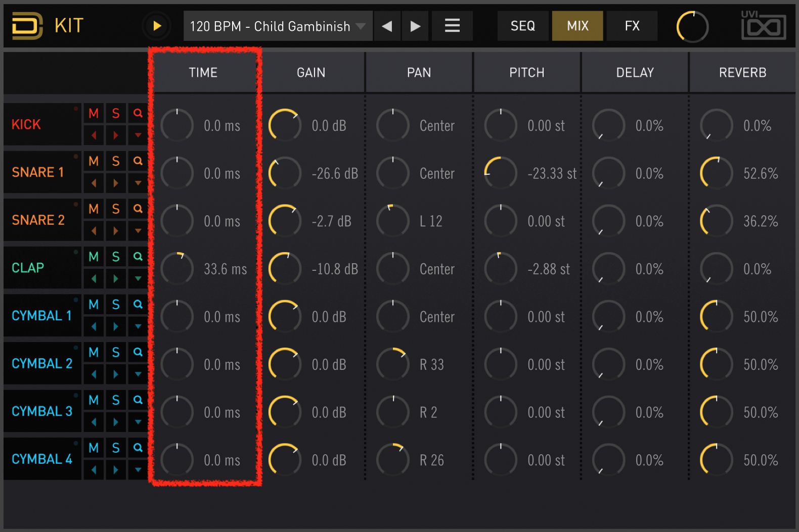Image resolution: width=799 pixels, height=532 pixels.
Task: Mute the SNARE 2 track
Action: pos(94,209)
